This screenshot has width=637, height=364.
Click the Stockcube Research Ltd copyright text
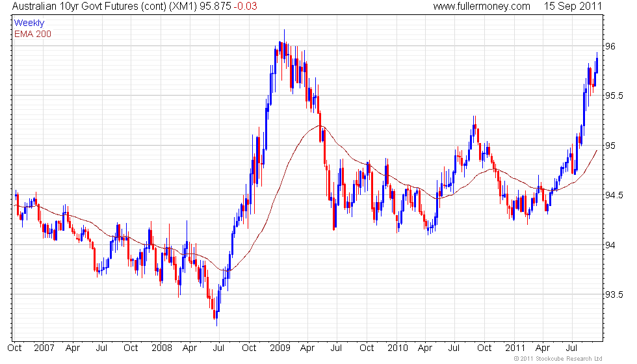[x=558, y=358]
